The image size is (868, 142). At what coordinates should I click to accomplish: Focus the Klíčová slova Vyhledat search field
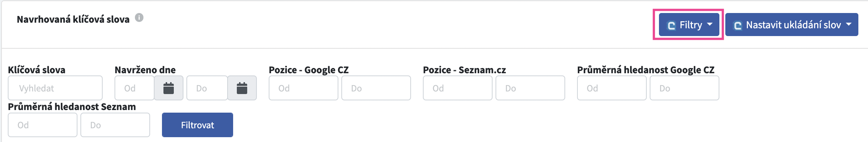click(x=55, y=88)
